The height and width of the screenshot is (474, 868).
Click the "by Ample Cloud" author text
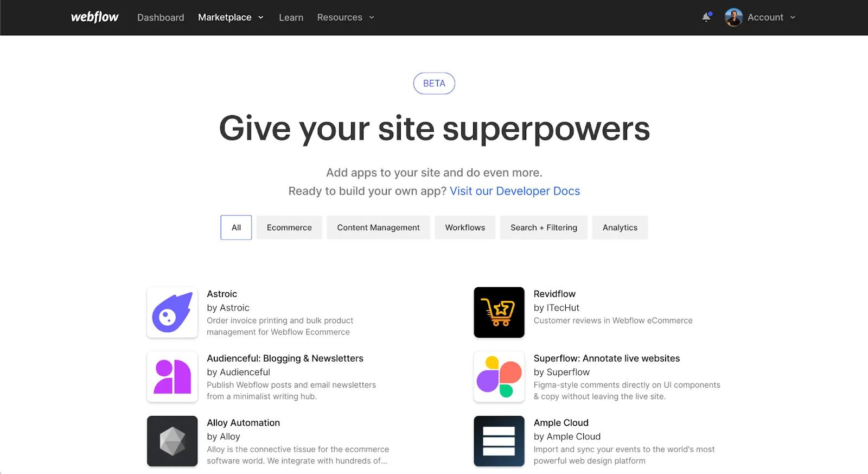(567, 437)
